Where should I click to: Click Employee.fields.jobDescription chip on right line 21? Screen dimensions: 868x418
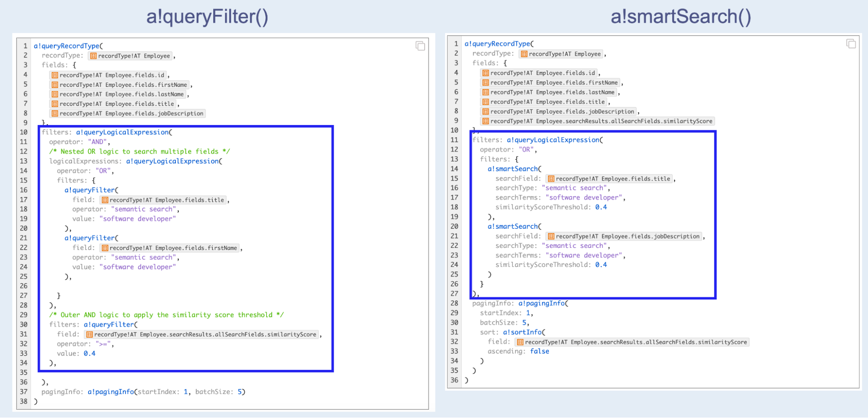point(624,236)
